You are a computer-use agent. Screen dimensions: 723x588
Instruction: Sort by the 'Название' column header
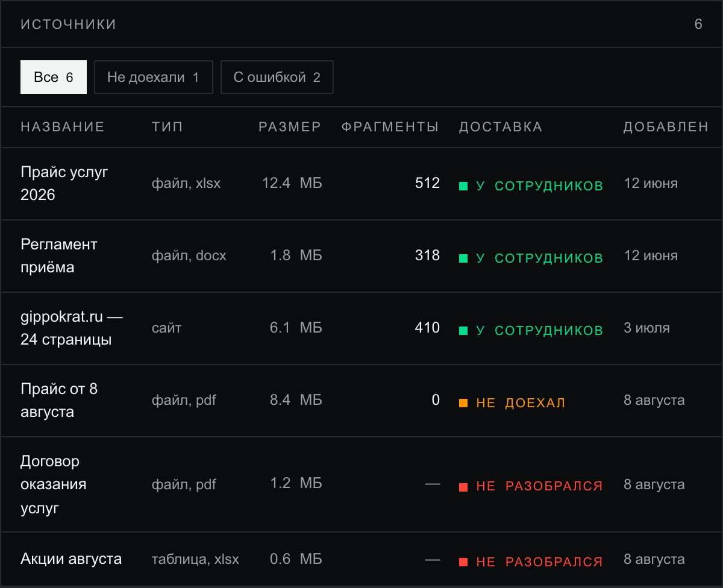(x=63, y=127)
